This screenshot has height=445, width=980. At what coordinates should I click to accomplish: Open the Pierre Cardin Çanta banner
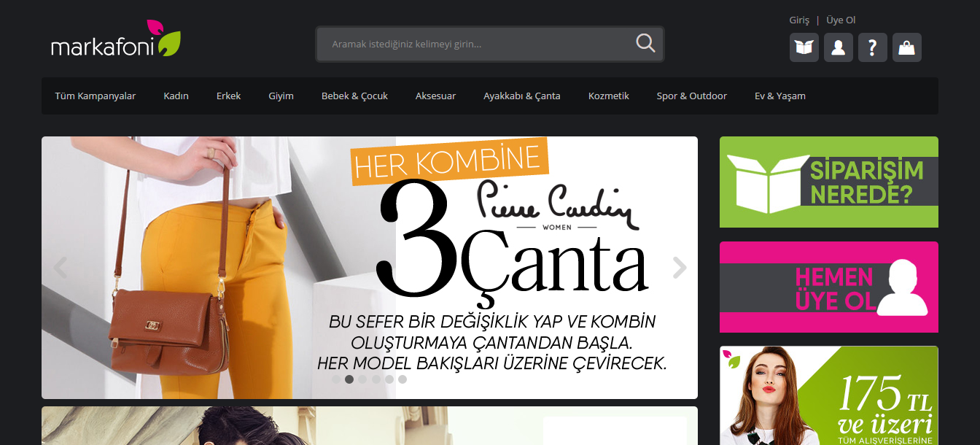pyautogui.click(x=370, y=268)
